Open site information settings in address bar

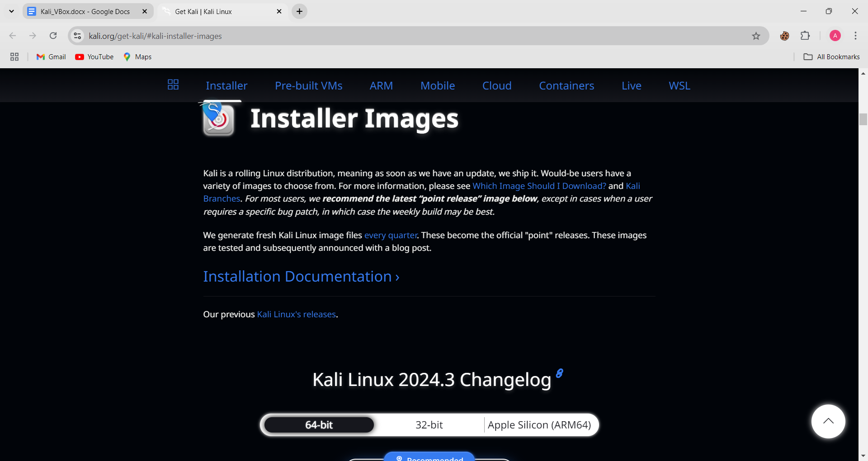pos(77,36)
